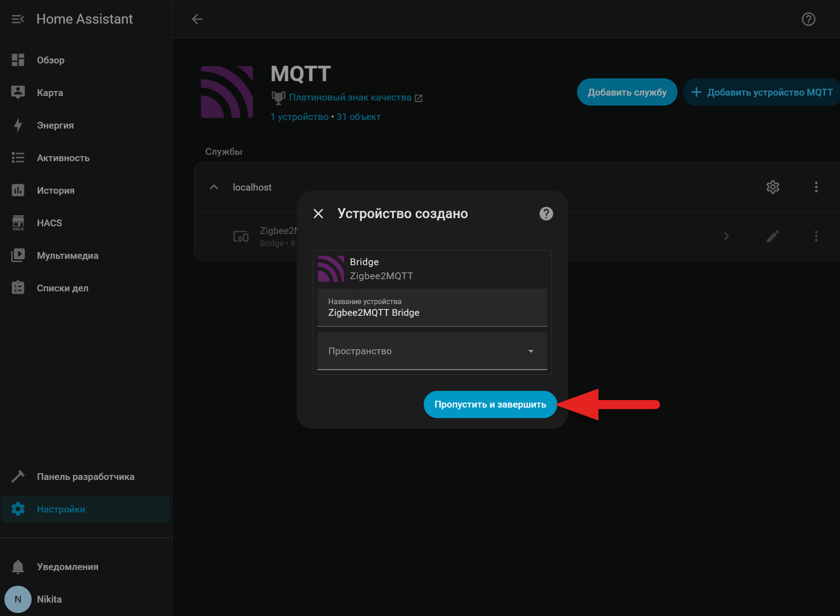Open dialog help question icon
Screen dimensions: 840x616
546,213
